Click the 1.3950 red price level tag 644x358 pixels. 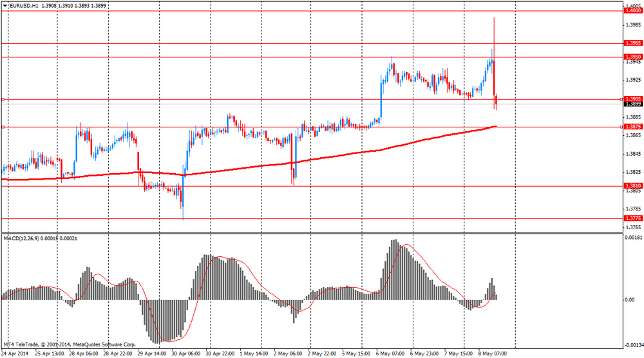(632, 57)
